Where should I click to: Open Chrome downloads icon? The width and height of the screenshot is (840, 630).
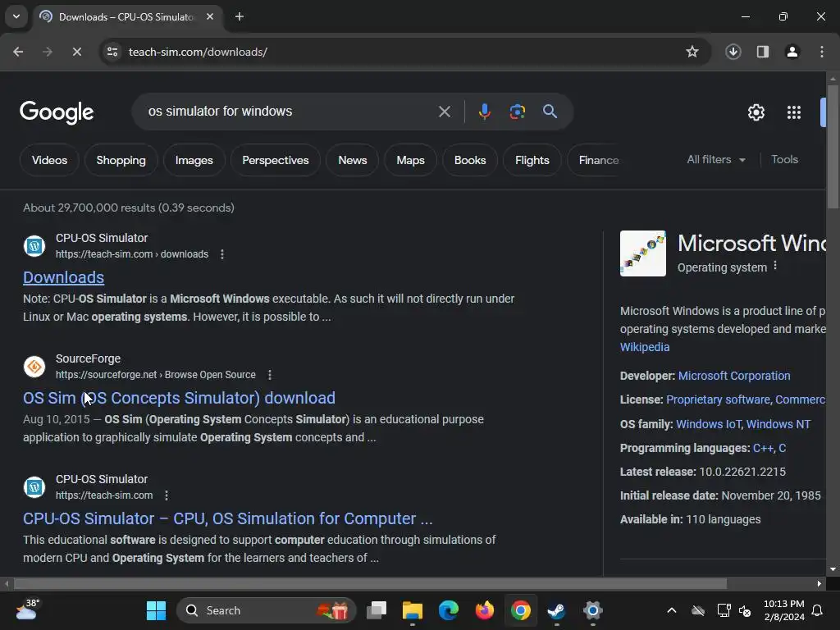tap(733, 52)
